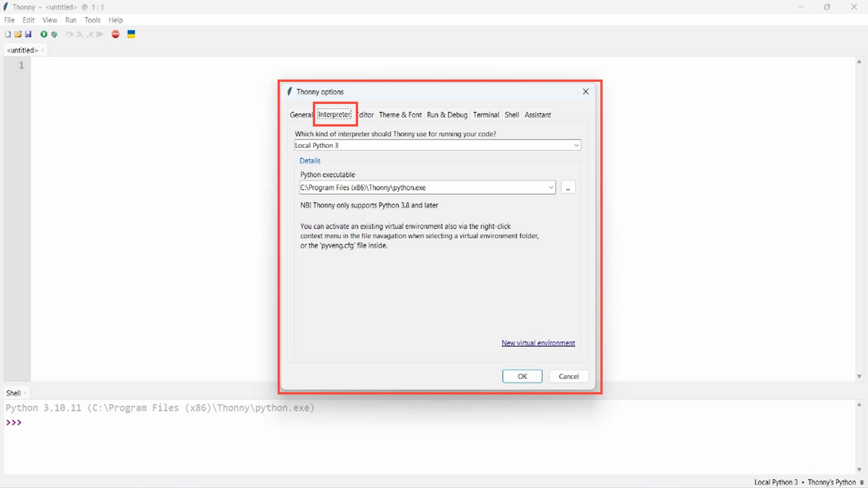This screenshot has width=868, height=488.
Task: Click 'NB! Thonny only supports Python 3.8' note
Action: (x=369, y=205)
